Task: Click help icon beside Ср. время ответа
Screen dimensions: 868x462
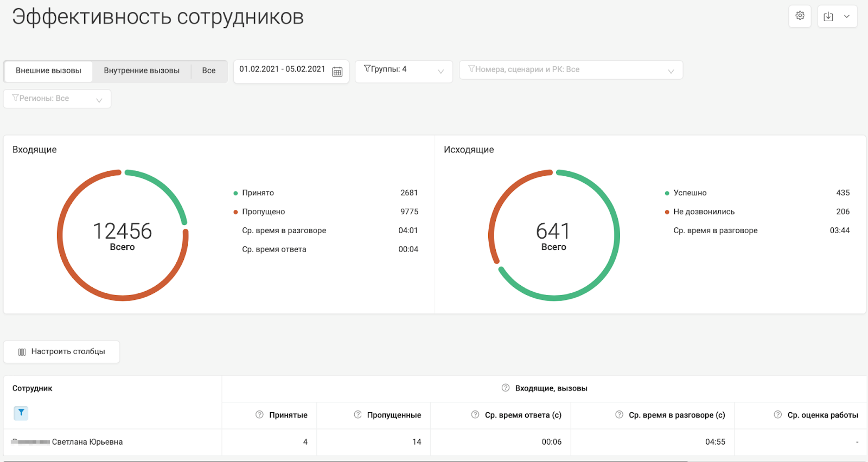Action: pyautogui.click(x=475, y=415)
